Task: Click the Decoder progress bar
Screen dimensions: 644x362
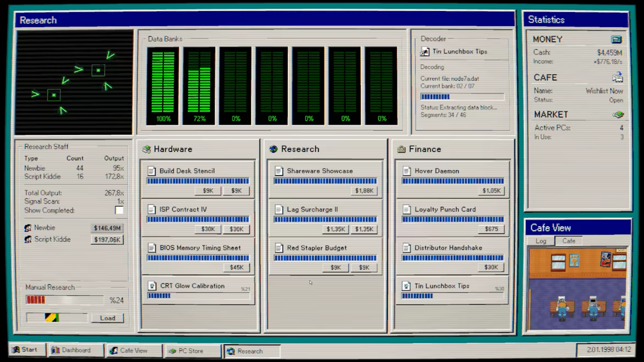Action: [462, 97]
